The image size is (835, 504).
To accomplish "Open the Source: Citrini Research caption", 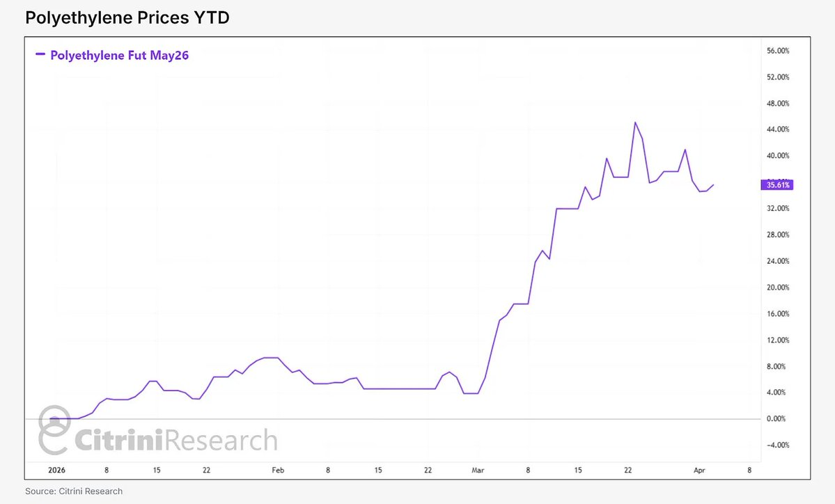I will tap(73, 491).
